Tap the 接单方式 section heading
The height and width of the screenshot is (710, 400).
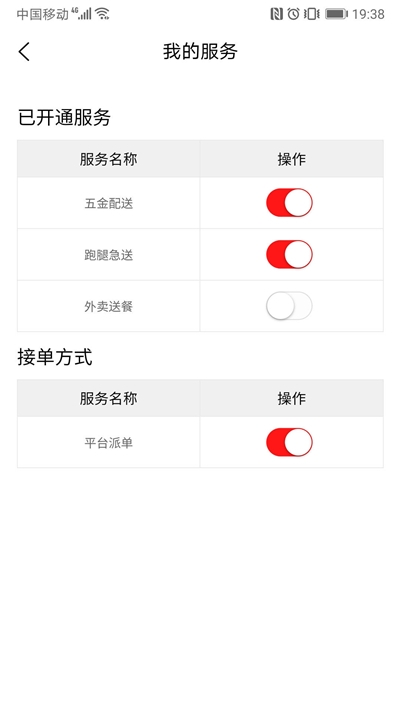55,357
